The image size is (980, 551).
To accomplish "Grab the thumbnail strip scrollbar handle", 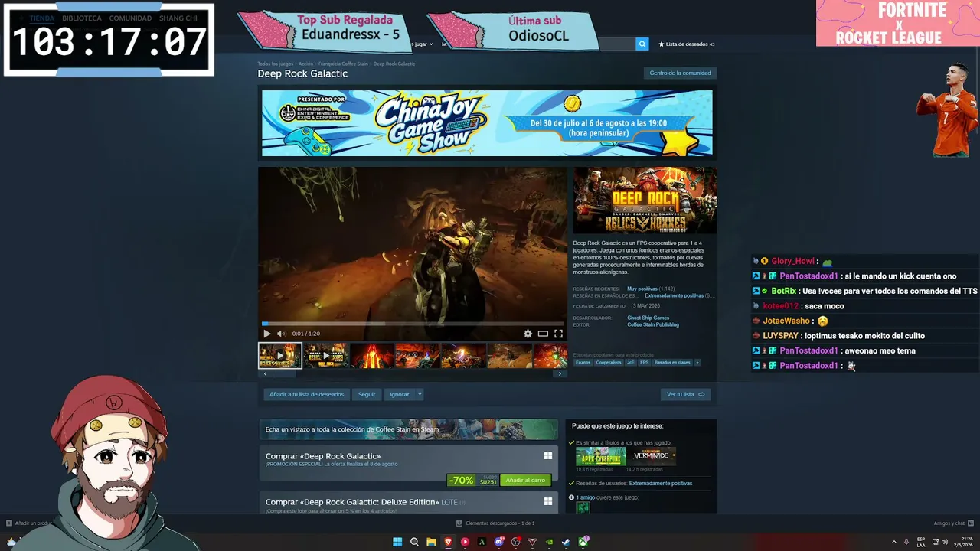I will click(284, 374).
